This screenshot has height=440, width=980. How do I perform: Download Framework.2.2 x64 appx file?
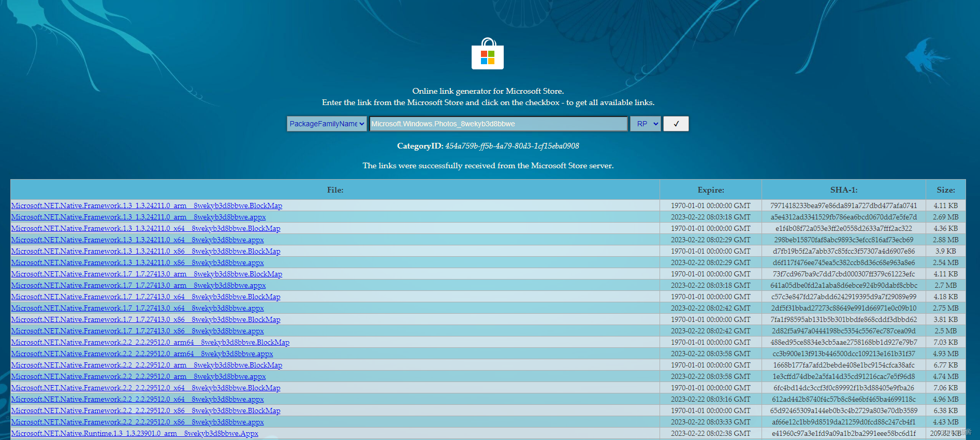(x=137, y=399)
